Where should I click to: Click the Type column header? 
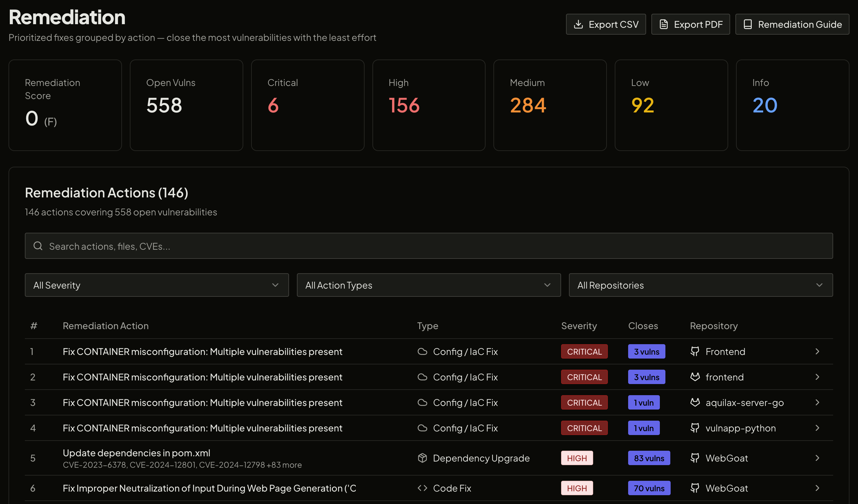point(428,326)
